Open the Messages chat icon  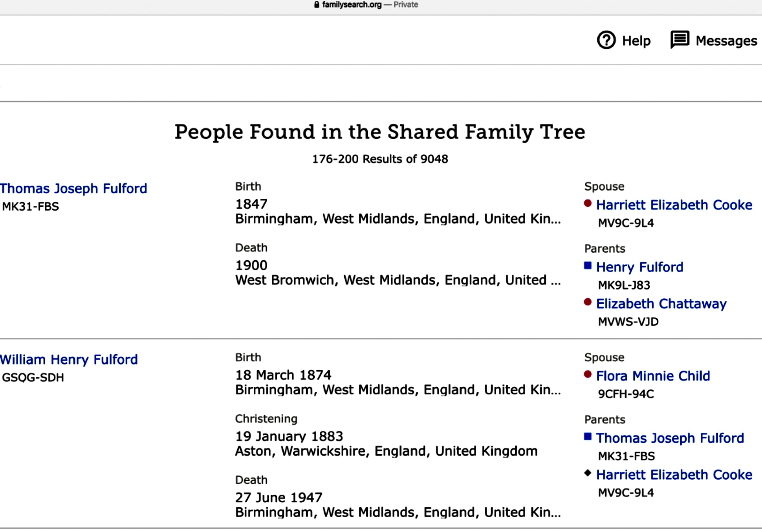click(x=679, y=40)
